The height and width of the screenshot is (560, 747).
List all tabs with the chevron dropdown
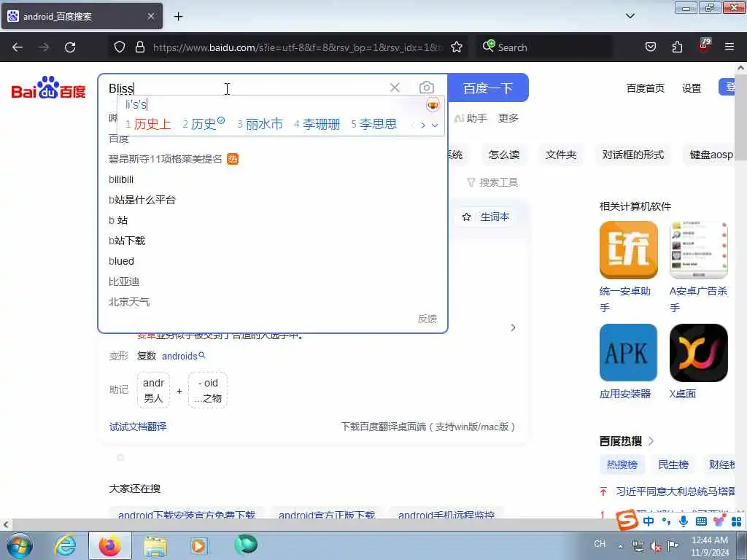coord(630,16)
